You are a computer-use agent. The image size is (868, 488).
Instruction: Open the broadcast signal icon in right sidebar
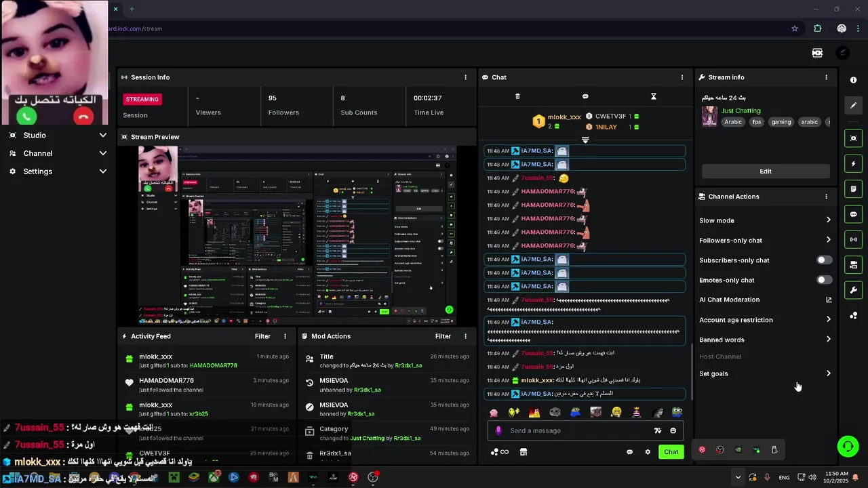(x=853, y=239)
